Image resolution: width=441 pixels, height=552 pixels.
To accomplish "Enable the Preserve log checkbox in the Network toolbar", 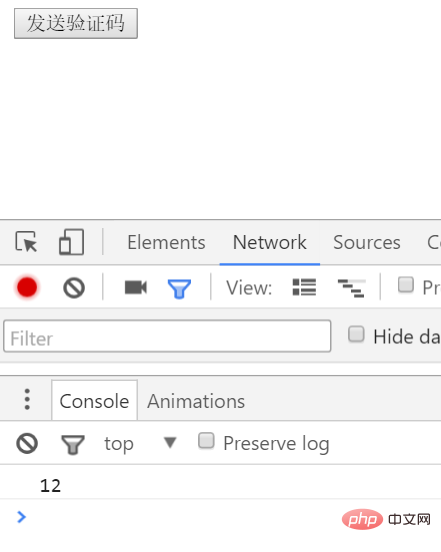I will coord(405,285).
